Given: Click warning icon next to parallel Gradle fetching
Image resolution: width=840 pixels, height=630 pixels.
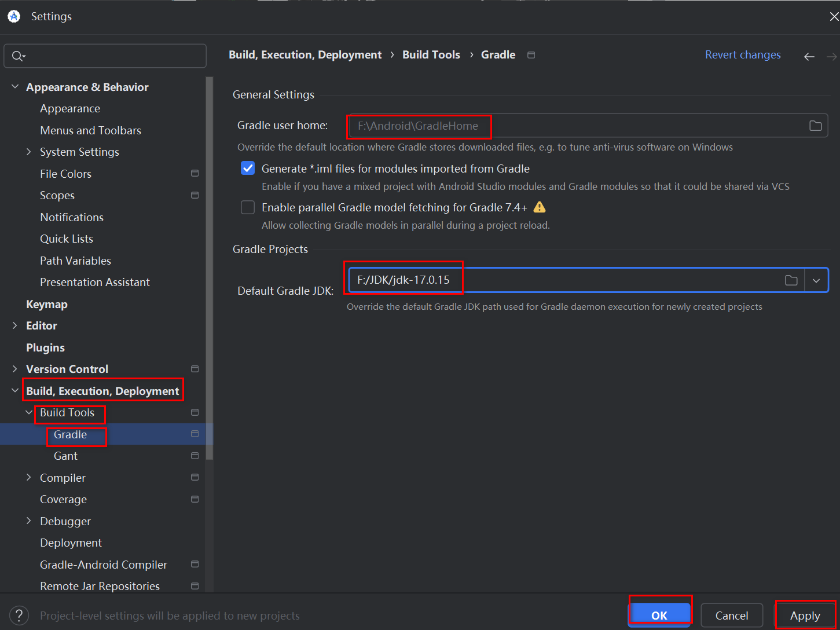Looking at the screenshot, I should coord(540,207).
